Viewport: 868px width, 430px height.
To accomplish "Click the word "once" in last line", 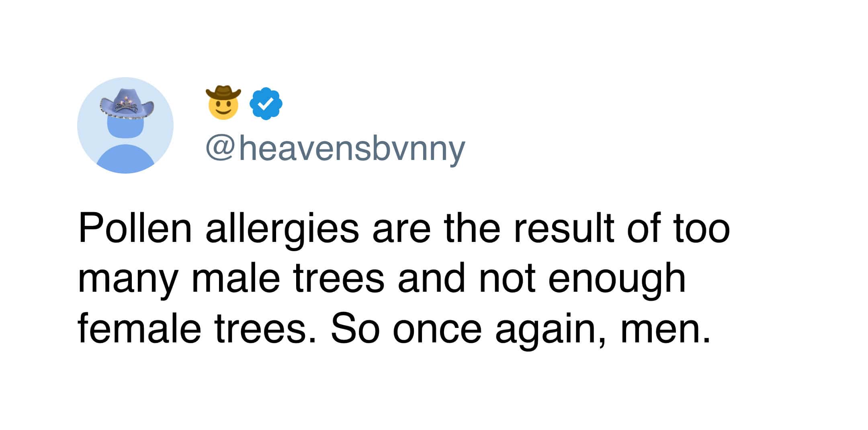I will [437, 330].
